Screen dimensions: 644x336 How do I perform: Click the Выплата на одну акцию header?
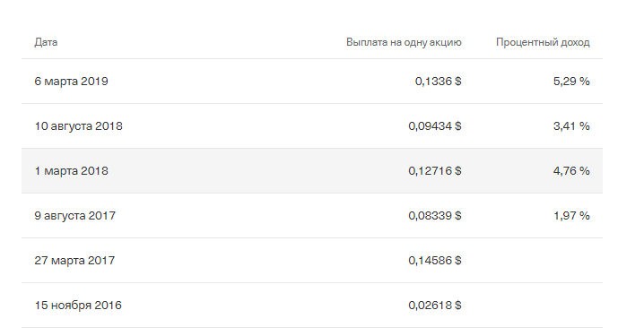coord(404,42)
